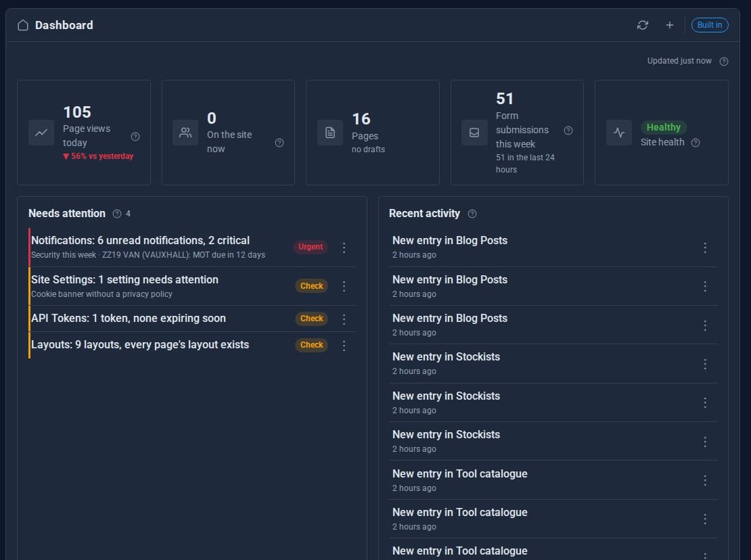This screenshot has width=751, height=560.
Task: Click Cookie banner without a privacy policy
Action: click(x=101, y=294)
